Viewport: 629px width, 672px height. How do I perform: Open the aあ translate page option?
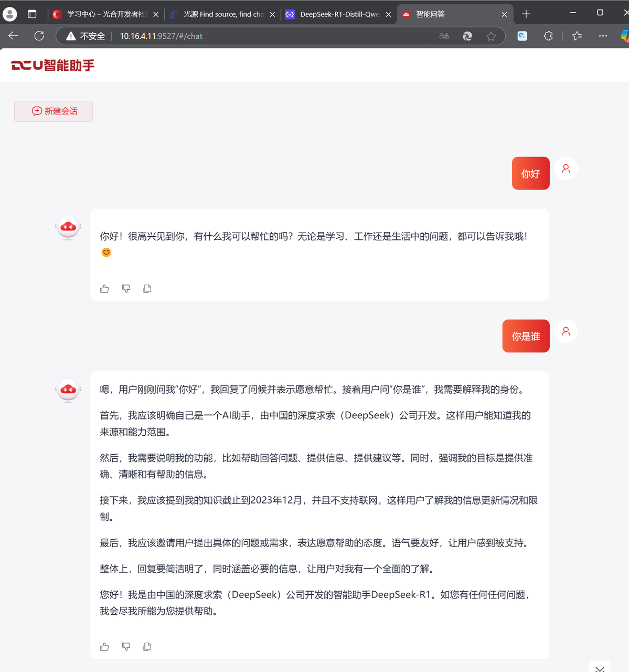(444, 36)
